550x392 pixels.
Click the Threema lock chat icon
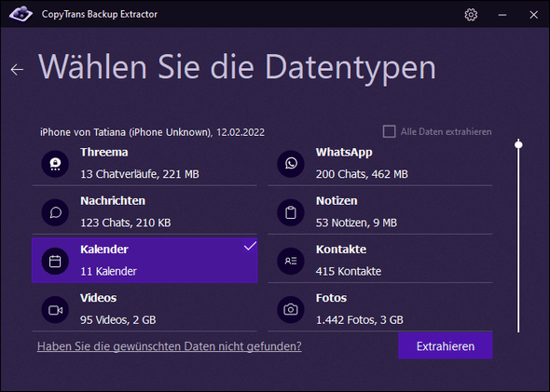(x=55, y=164)
